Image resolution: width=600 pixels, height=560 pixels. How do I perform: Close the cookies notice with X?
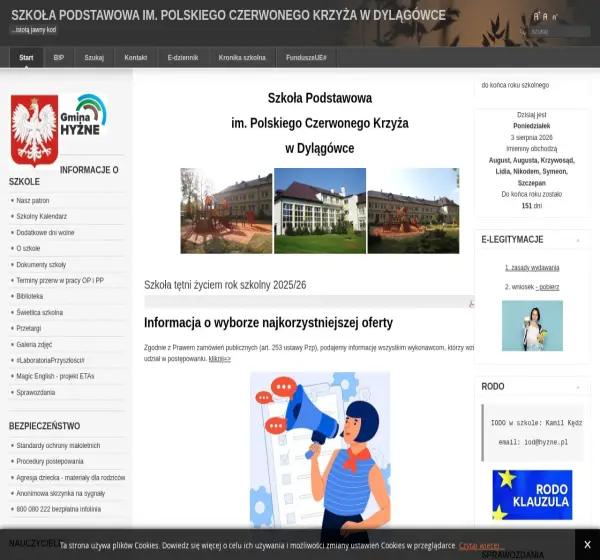coord(587,544)
